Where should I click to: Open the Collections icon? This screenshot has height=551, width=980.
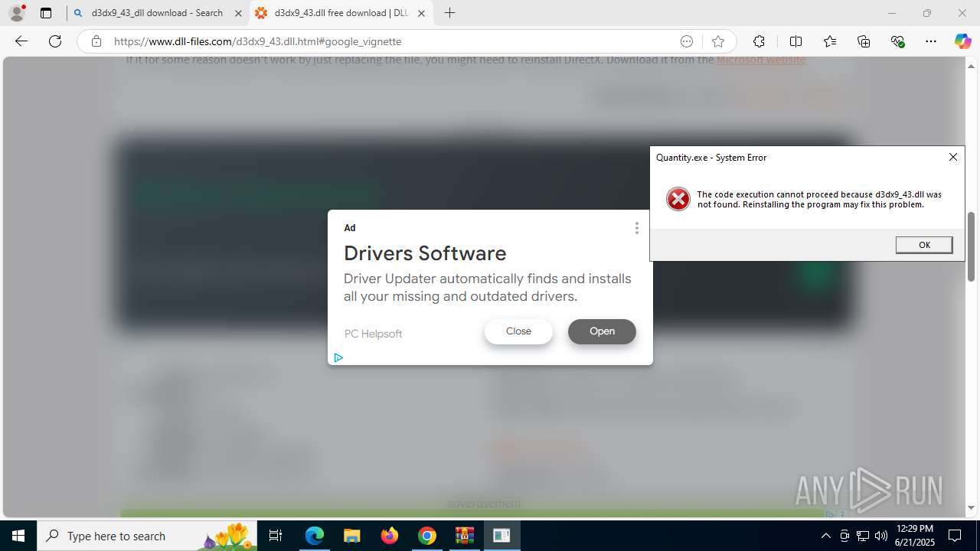point(864,41)
